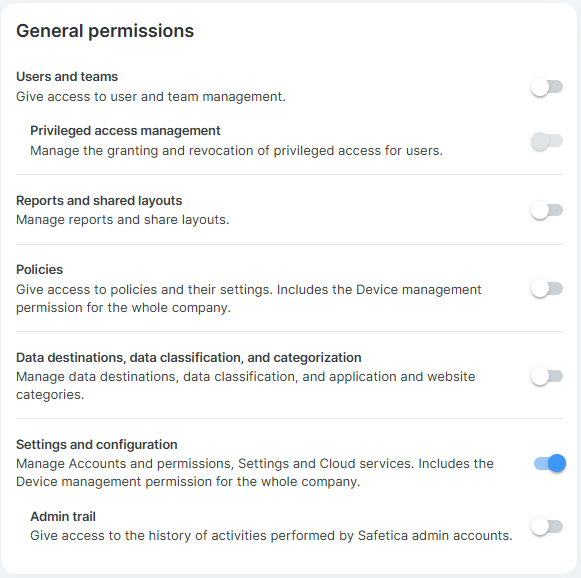Click the Safetica admin accounts history description
Image resolution: width=581 pixels, height=578 pixels.
point(271,536)
